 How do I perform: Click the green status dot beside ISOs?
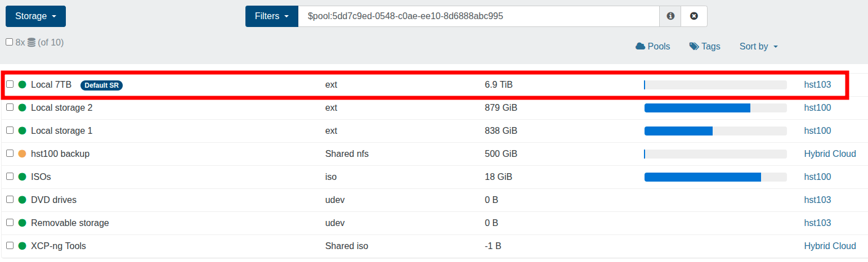coord(23,177)
